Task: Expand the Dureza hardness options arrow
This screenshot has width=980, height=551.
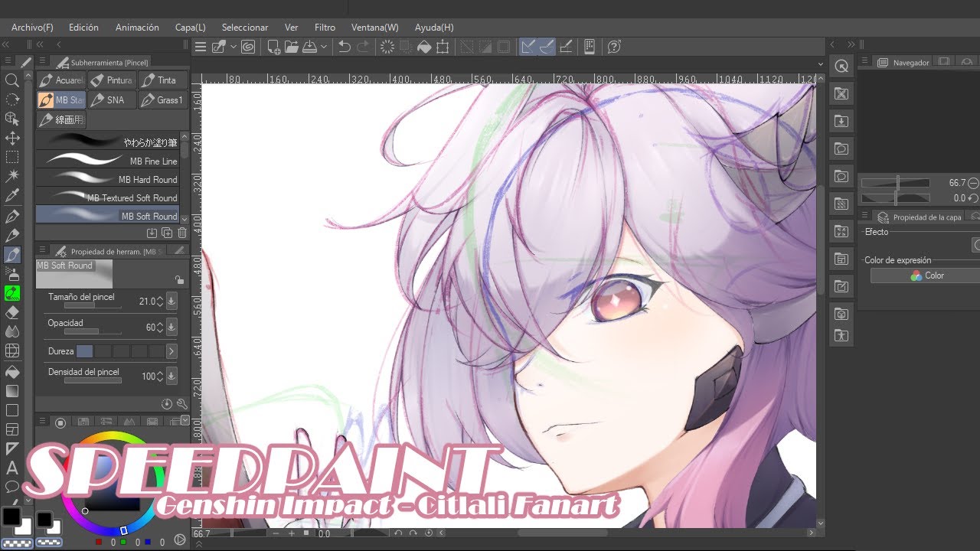Action: [171, 351]
